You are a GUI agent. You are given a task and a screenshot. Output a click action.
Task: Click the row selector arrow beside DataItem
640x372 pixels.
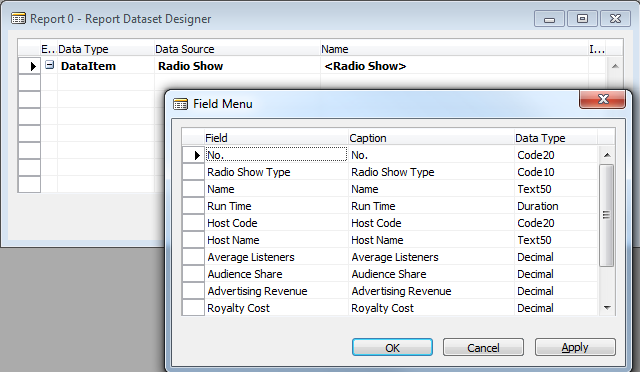[29, 66]
